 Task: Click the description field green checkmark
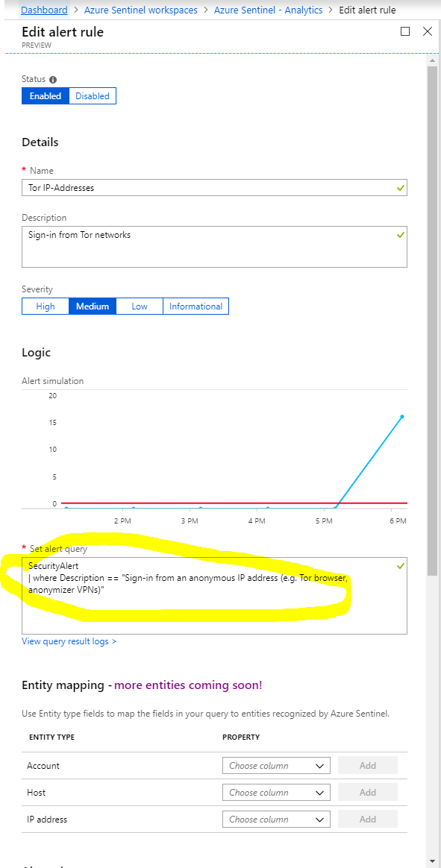(x=401, y=235)
